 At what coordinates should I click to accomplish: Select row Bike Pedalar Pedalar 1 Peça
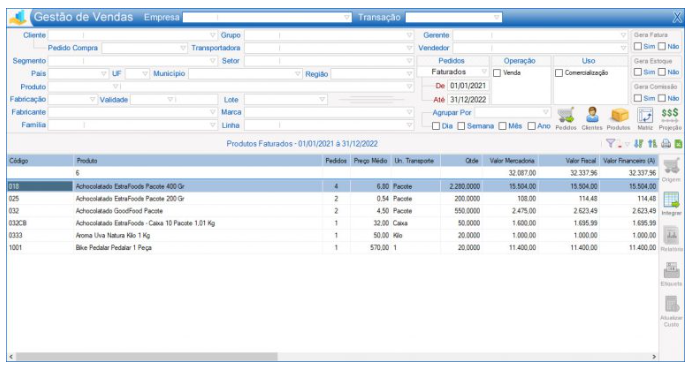pos(332,248)
